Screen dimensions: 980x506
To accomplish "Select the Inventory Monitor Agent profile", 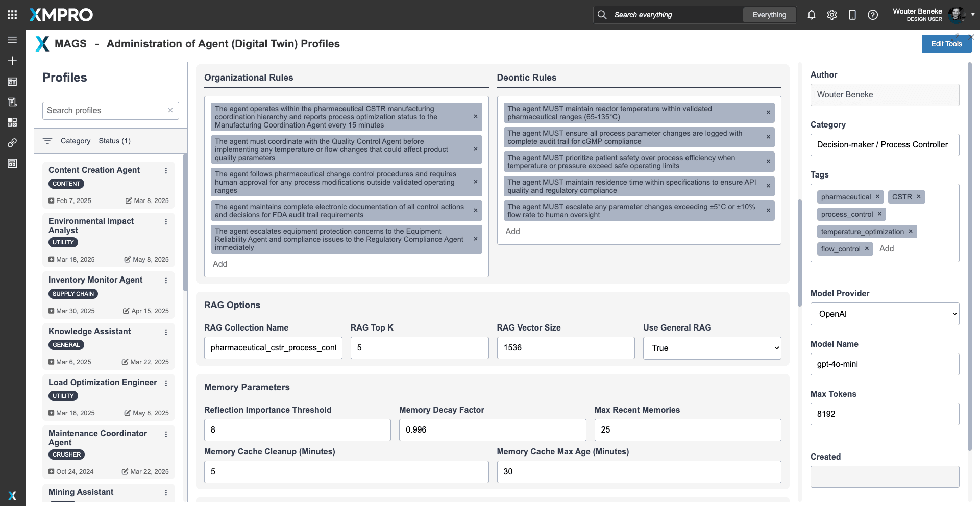I will pyautogui.click(x=95, y=280).
